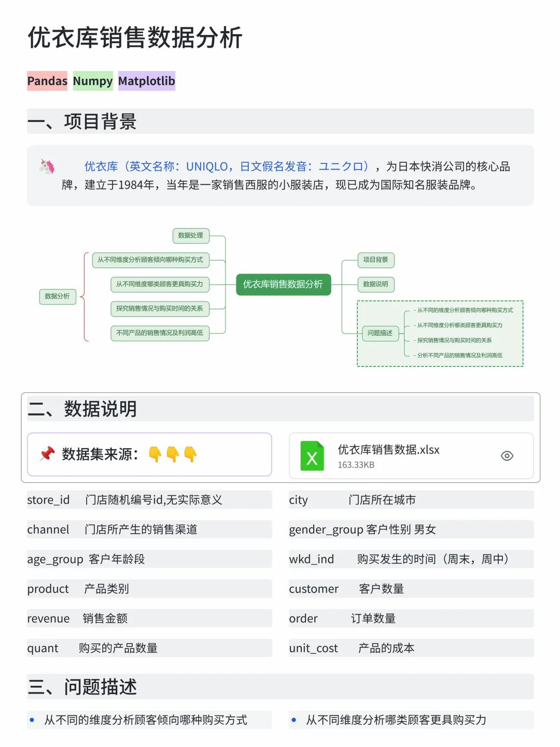Click the bullet icon before 从不同的维度分析顾客倾向哪种购买方式
The height and width of the screenshot is (747, 560).
[33, 720]
